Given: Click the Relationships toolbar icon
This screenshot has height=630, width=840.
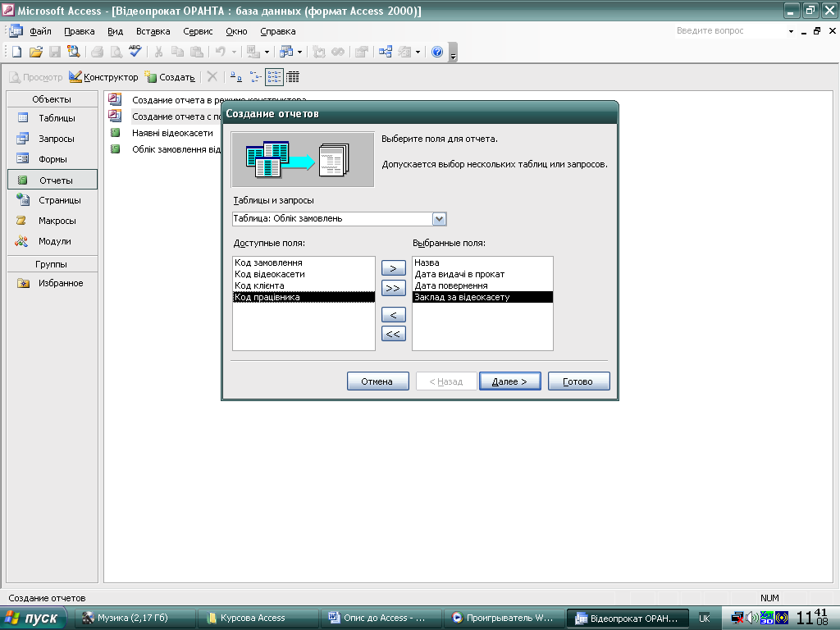Looking at the screenshot, I should click(386, 52).
